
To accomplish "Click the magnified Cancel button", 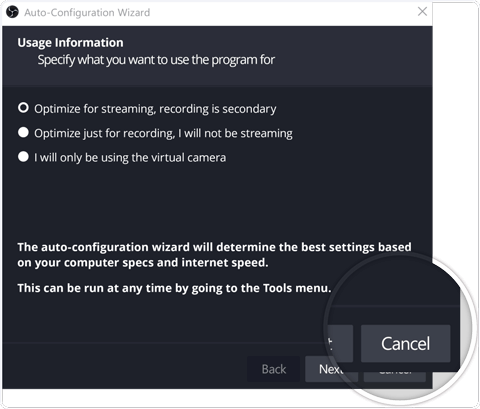I will pos(405,344).
